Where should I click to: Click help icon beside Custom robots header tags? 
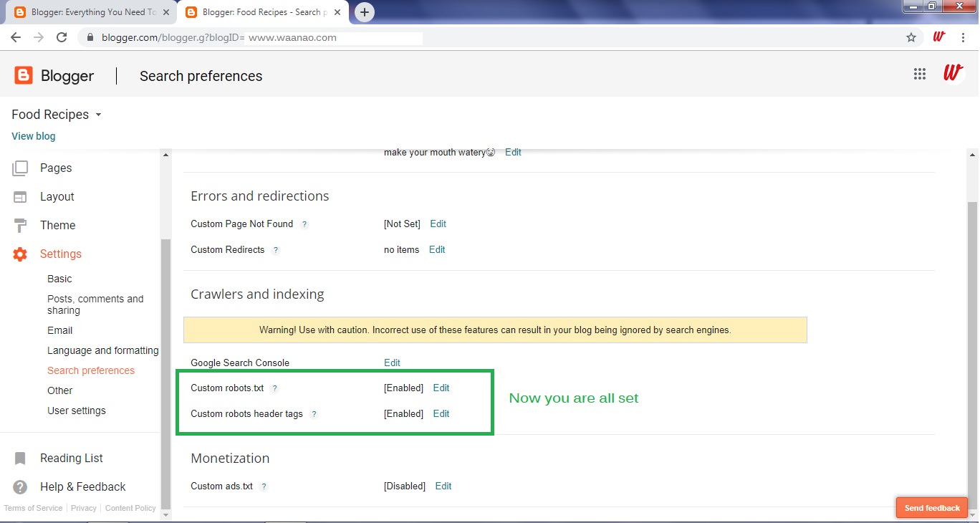pyautogui.click(x=314, y=414)
